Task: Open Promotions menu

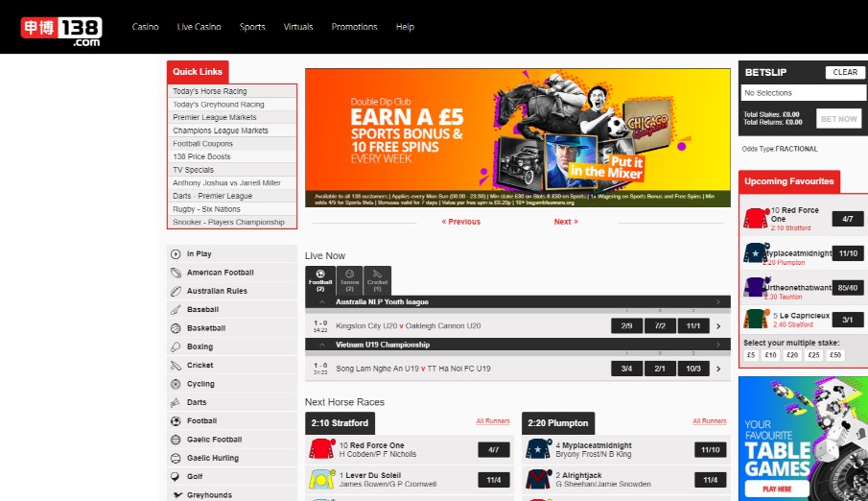Action: point(354,27)
